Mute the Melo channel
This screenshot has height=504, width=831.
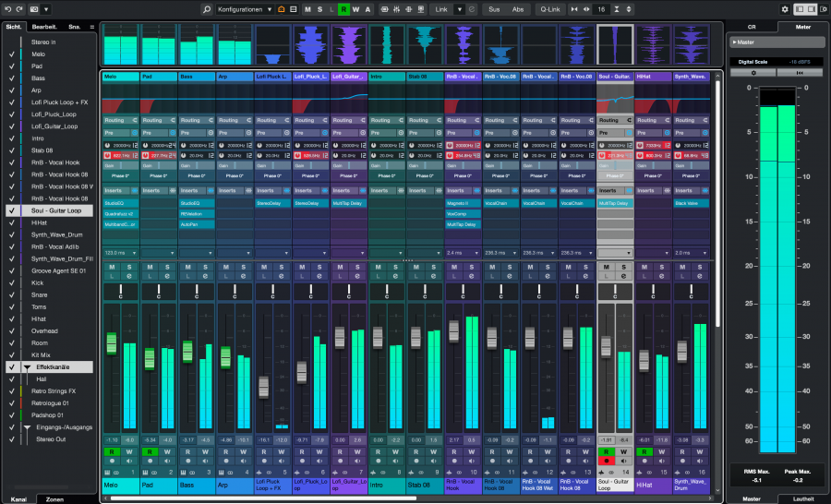tap(112, 268)
